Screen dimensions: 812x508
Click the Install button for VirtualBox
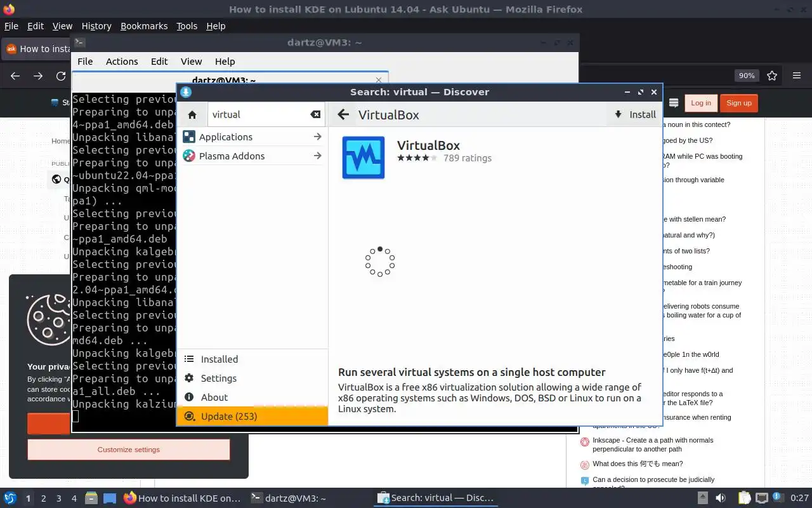pos(635,114)
